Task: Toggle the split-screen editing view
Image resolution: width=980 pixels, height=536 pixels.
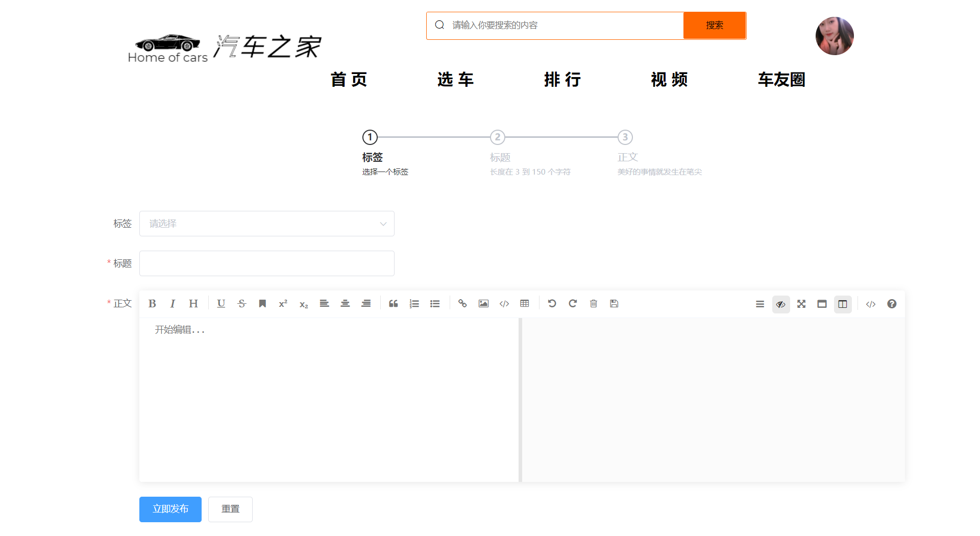Action: point(843,304)
